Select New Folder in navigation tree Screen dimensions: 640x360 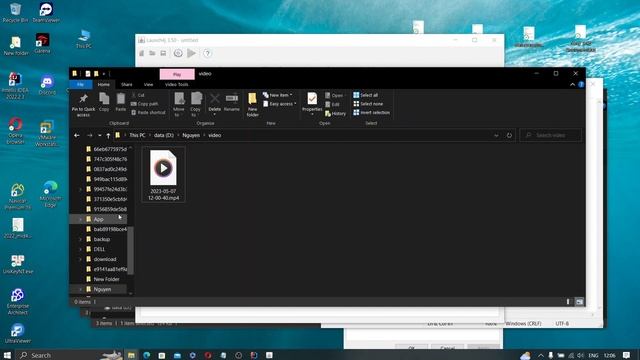106,279
